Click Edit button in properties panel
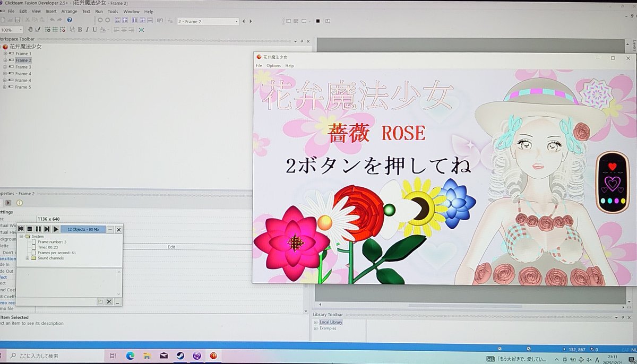Screen dimensions: 637x364 tap(171, 247)
